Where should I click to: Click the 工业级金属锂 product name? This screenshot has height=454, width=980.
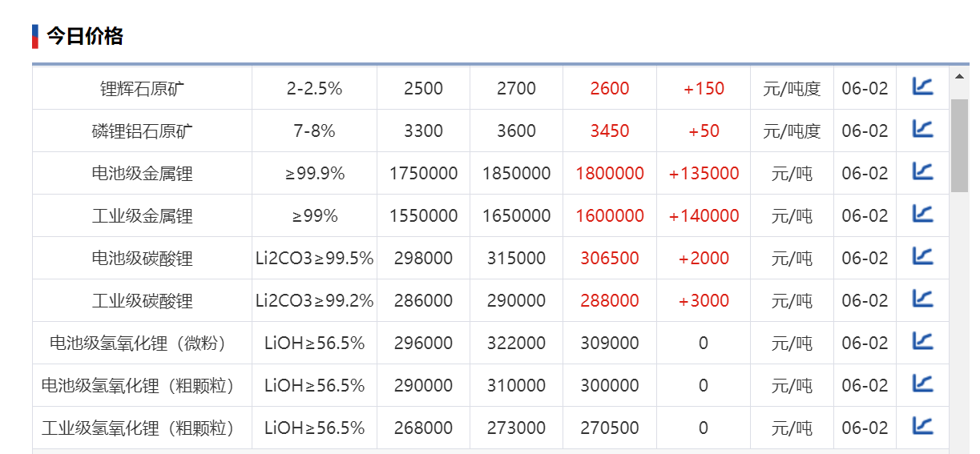pos(142,216)
